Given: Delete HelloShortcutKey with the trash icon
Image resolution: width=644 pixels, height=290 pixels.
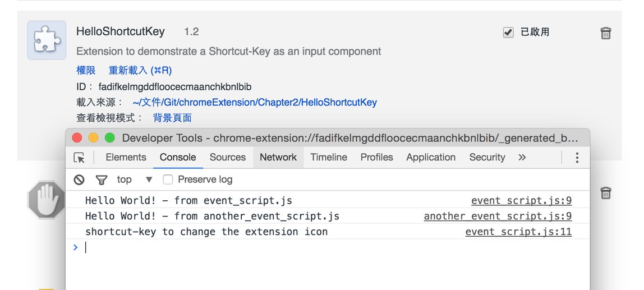Looking at the screenshot, I should [x=606, y=33].
